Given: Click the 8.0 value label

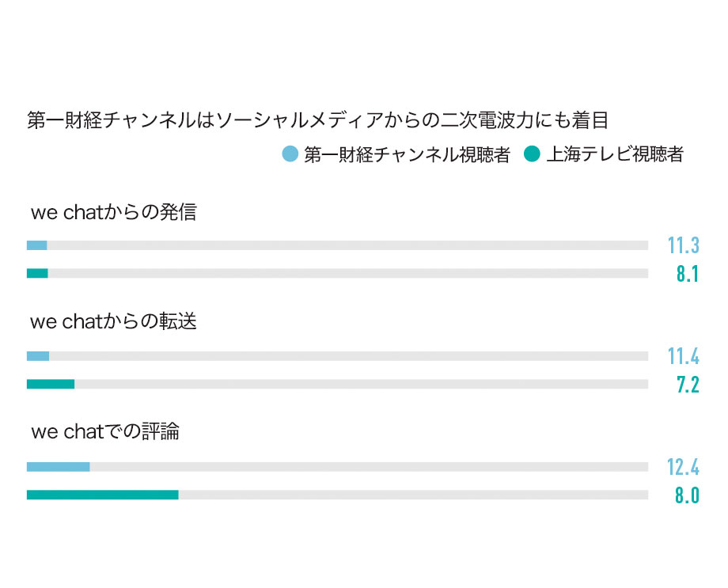Looking at the screenshot, I should pos(687,495).
